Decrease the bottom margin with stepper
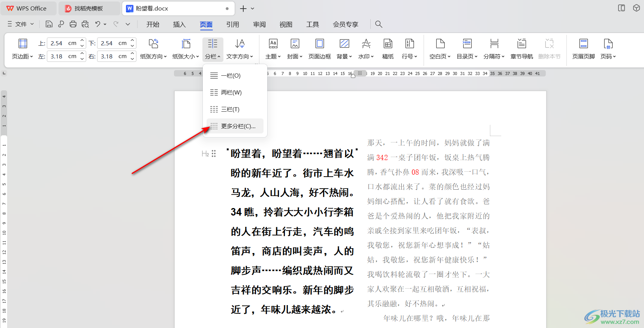This screenshot has height=328, width=644. [x=132, y=46]
